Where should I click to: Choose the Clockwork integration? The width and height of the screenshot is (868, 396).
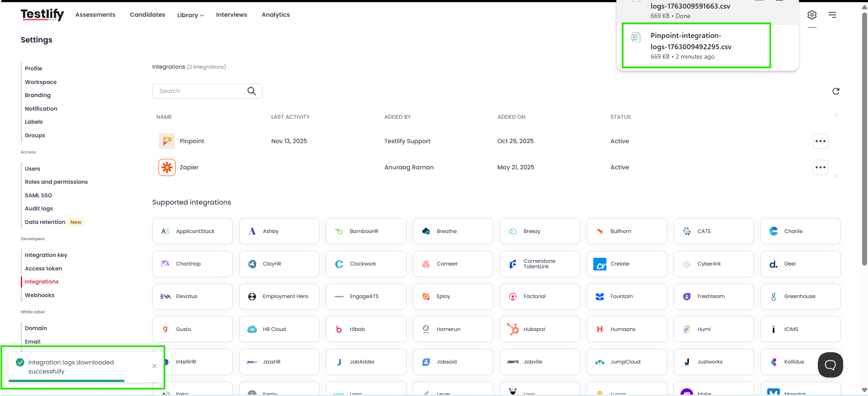(366, 264)
